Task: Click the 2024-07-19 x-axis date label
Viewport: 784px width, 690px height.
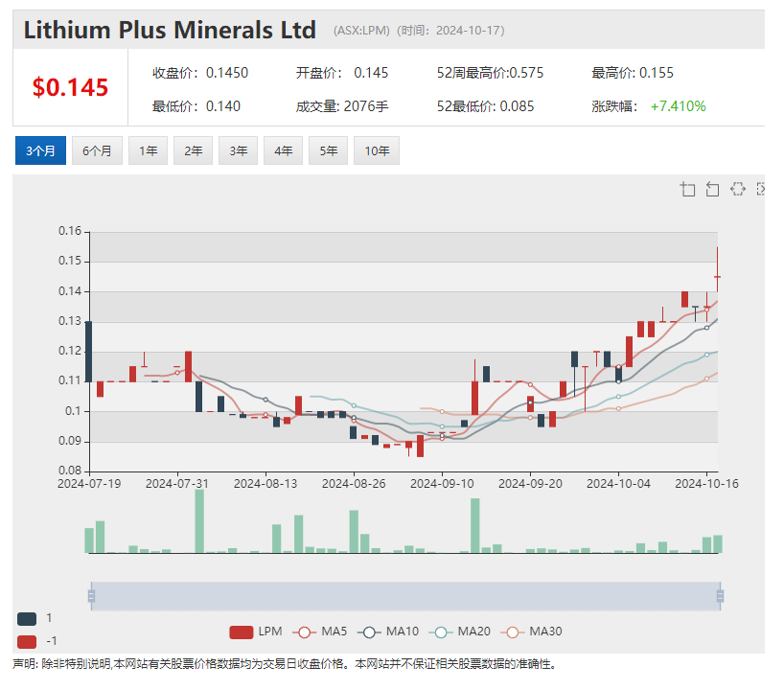Action: tap(89, 484)
